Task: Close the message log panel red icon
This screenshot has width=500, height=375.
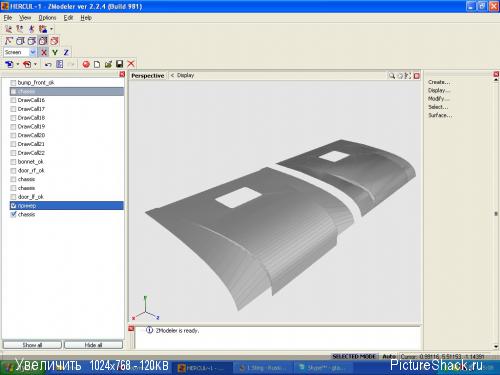Action: 131,329
